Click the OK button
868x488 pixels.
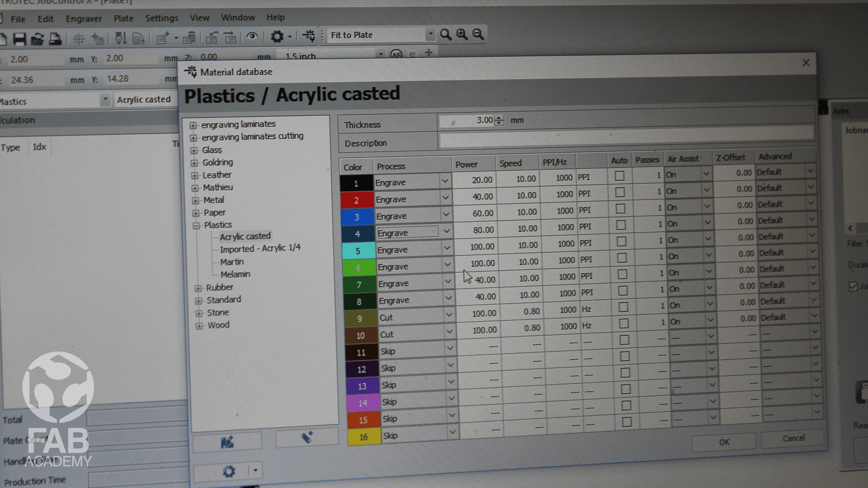[x=724, y=442]
